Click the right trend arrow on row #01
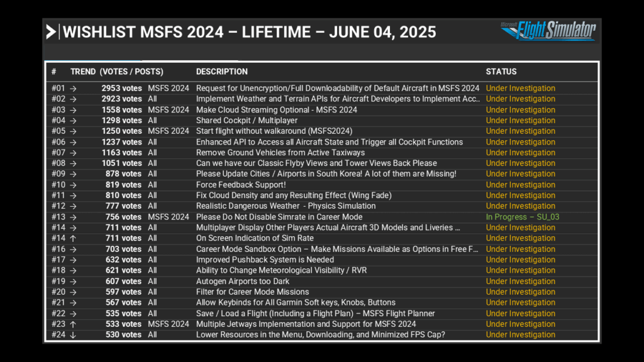 73,89
